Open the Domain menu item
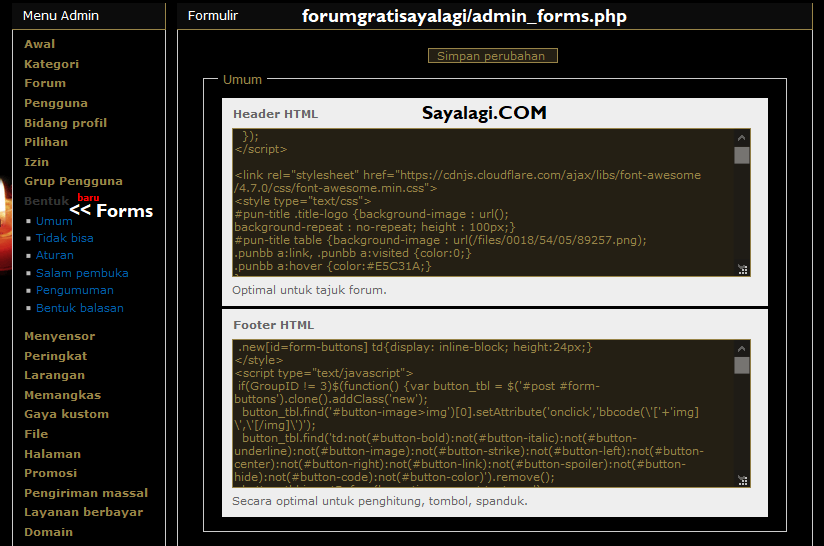The height and width of the screenshot is (546, 824). 48,532
